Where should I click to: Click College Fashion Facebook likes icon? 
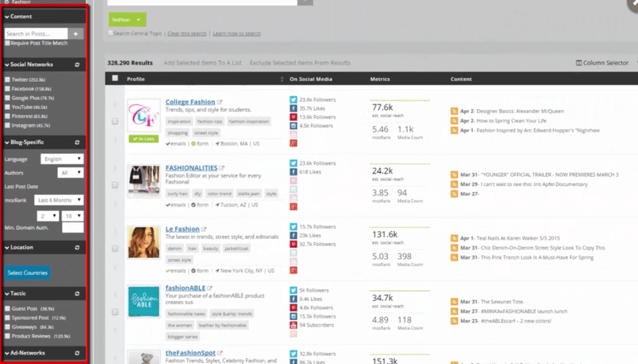[x=293, y=108]
